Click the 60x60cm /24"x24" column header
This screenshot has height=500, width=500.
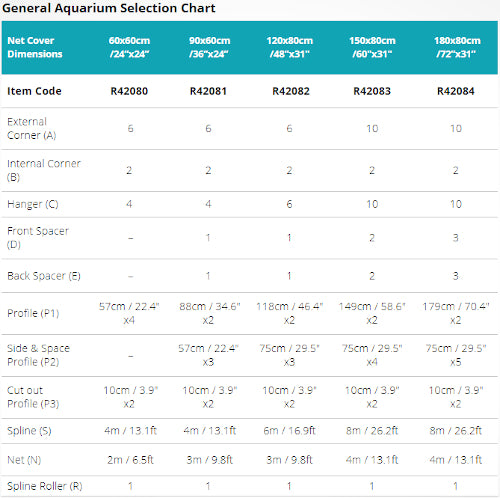tap(129, 47)
